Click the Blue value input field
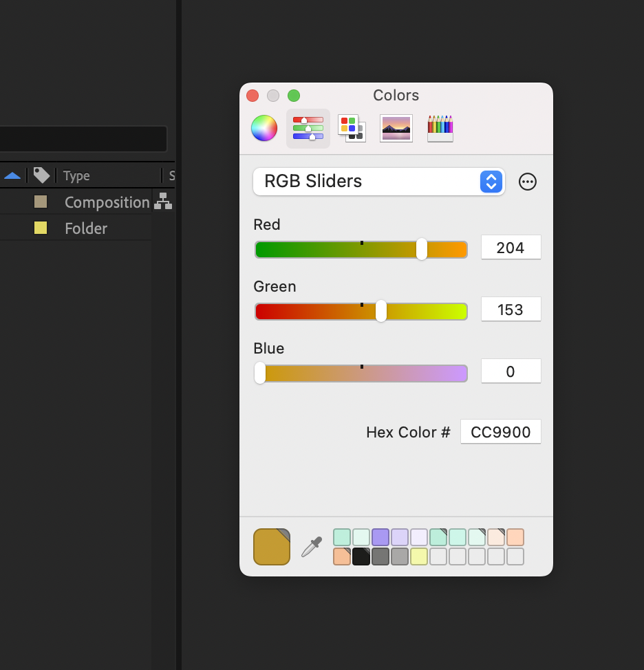 coord(511,371)
